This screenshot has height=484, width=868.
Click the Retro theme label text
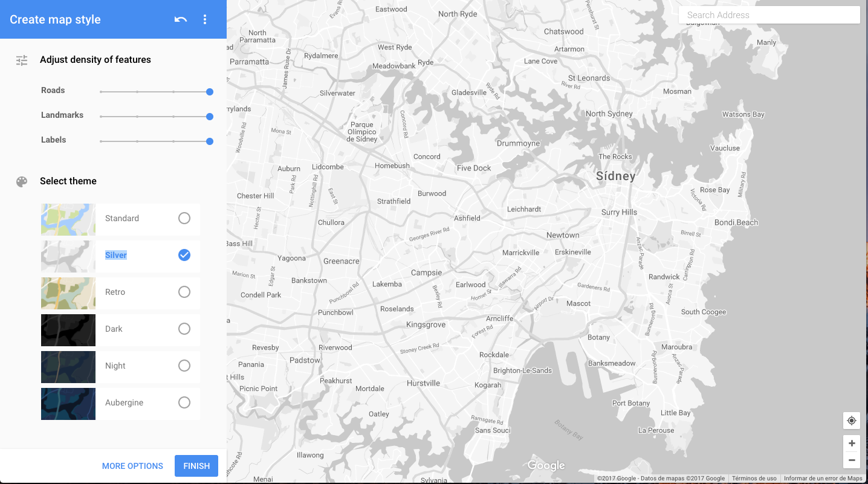click(x=115, y=292)
